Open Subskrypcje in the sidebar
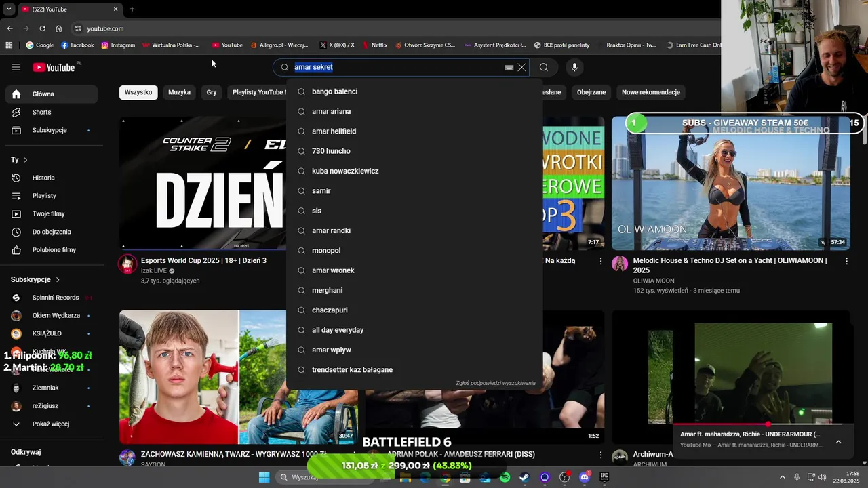Viewport: 868px width, 488px height. point(52,130)
